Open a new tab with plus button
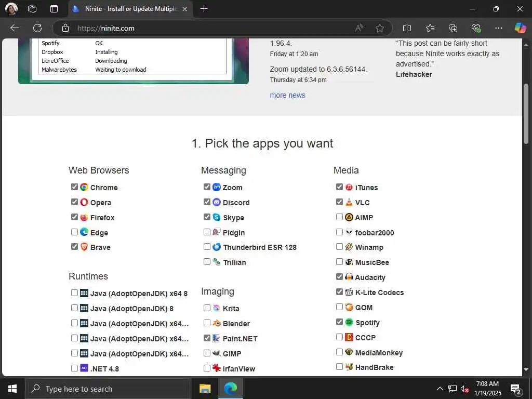 204,9
